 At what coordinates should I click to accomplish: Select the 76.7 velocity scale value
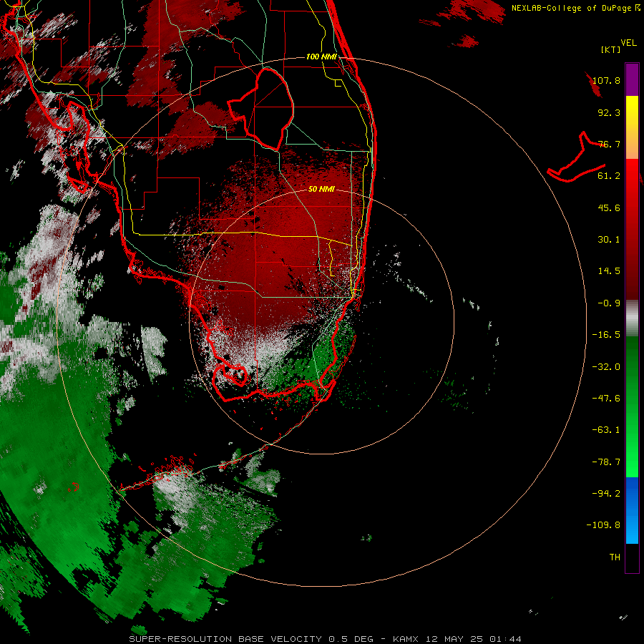(609, 144)
